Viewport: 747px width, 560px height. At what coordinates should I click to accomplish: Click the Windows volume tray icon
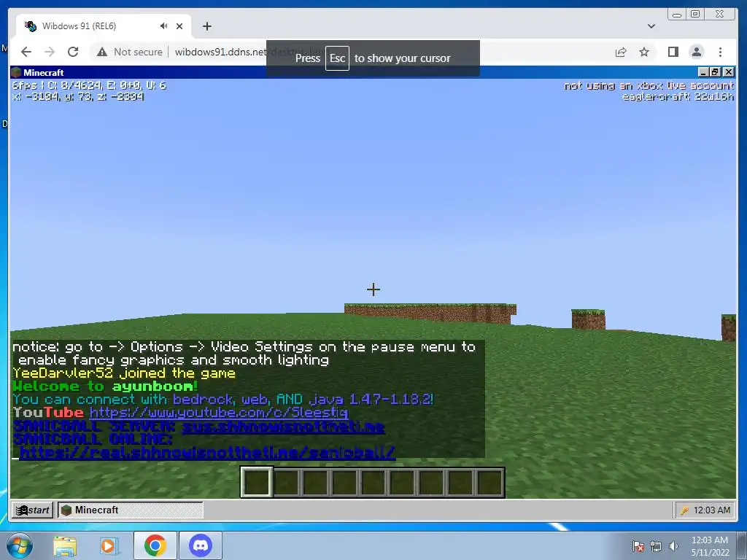[x=673, y=546]
